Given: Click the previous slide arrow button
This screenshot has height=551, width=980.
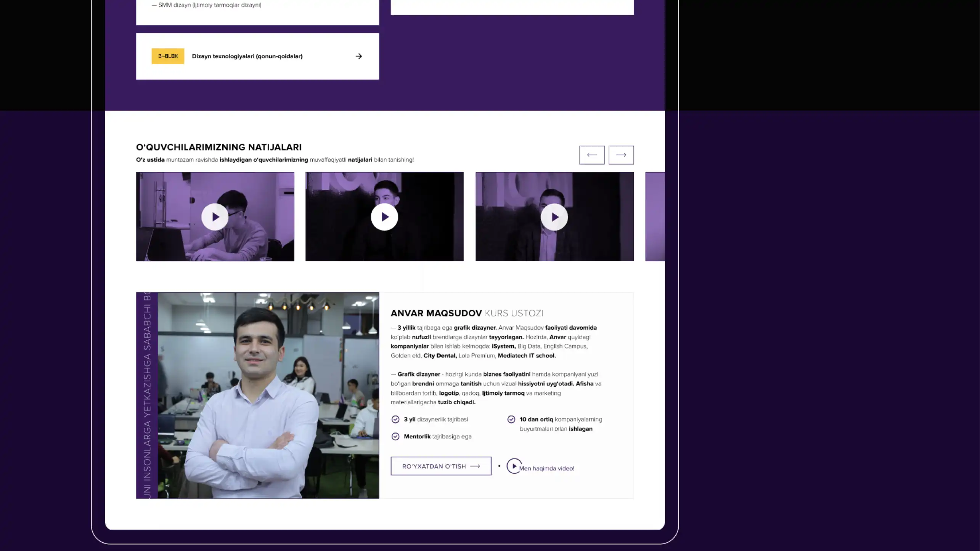Looking at the screenshot, I should (x=591, y=155).
